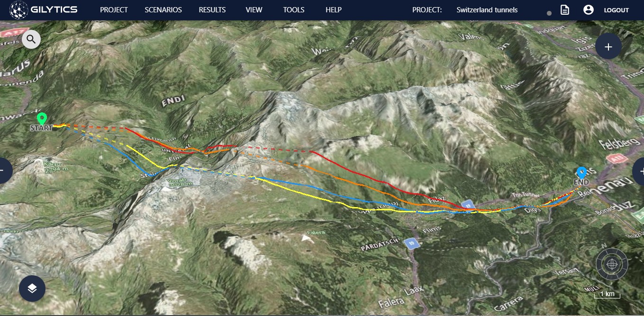Open the map search magnifier button
The image size is (644, 316).
31,39
